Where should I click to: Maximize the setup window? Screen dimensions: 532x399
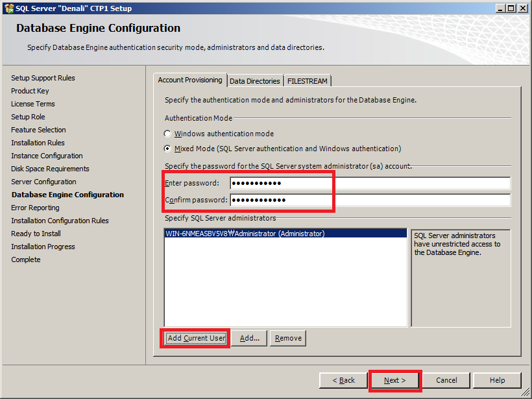click(x=511, y=8)
